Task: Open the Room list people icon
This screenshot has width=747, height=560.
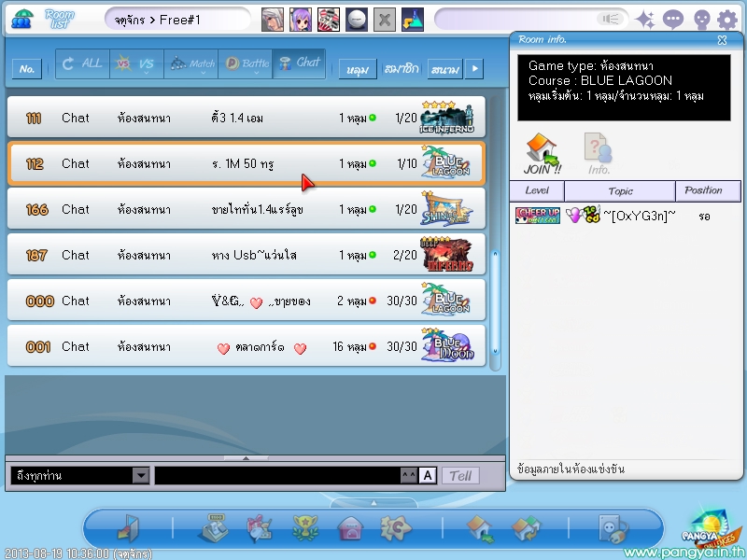Action: [x=21, y=19]
